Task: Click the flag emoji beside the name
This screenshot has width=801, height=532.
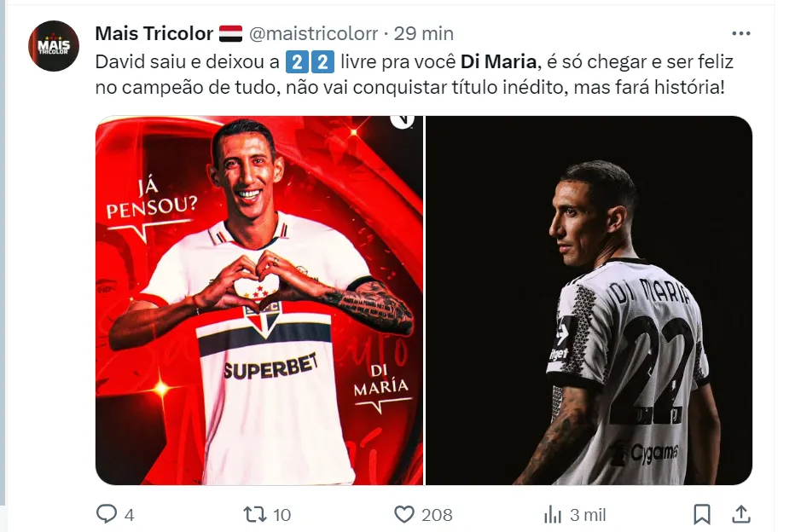Action: point(230,34)
